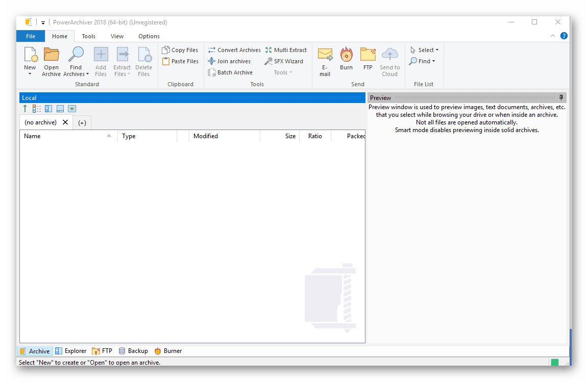Click the Send to Cloud icon
This screenshot has width=588, height=382.
tap(390, 55)
